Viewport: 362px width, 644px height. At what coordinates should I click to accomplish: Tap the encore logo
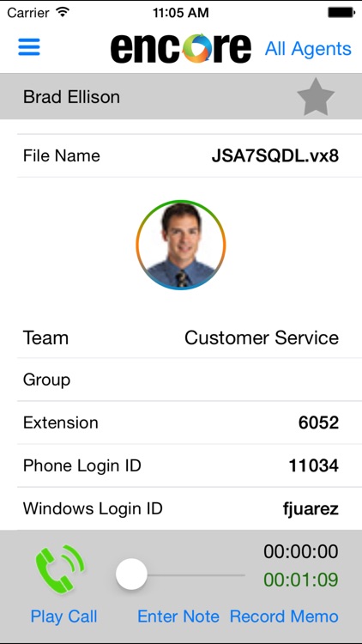point(181,48)
